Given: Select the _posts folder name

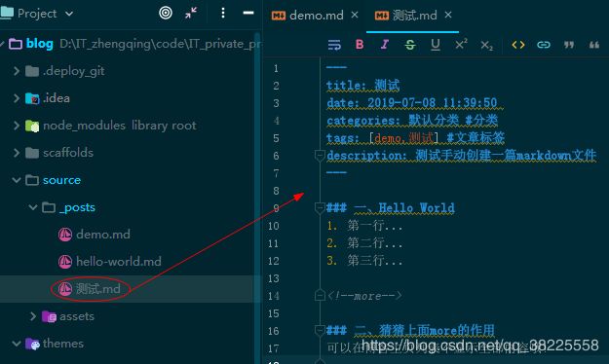Looking at the screenshot, I should (x=77, y=207).
